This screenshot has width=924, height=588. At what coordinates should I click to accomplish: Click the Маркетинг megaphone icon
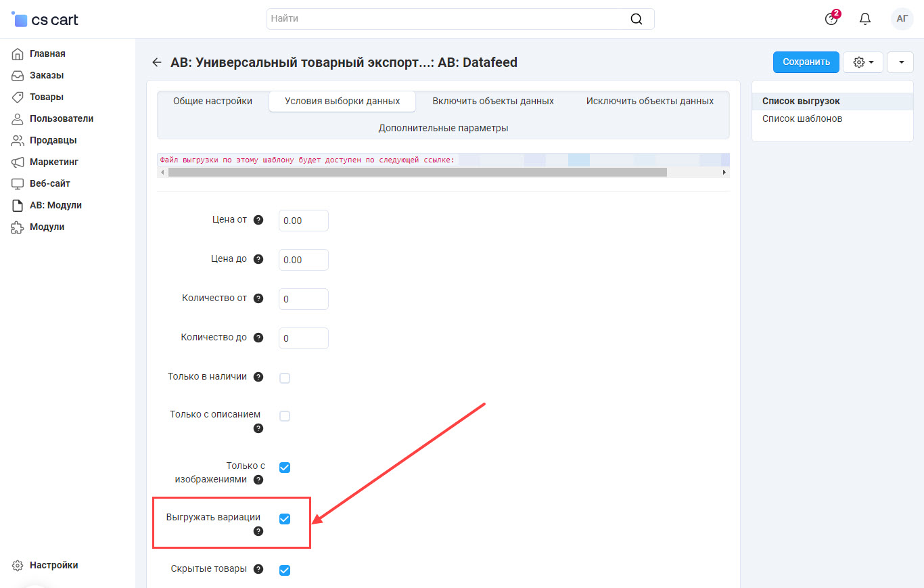pos(18,162)
